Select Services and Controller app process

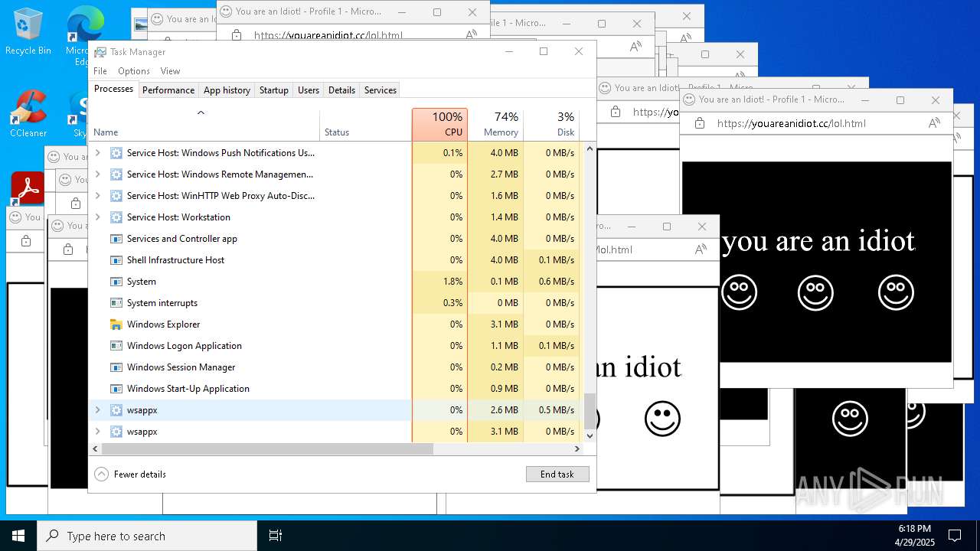pyautogui.click(x=335, y=238)
